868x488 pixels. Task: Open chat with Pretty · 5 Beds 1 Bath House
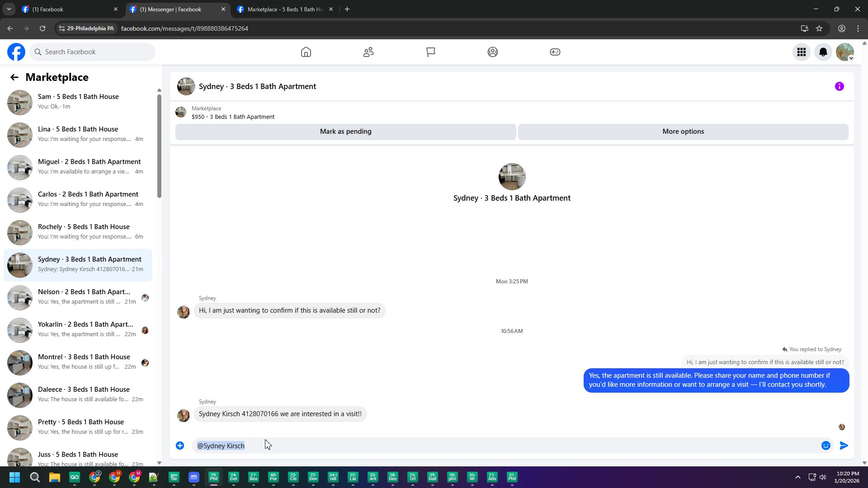(78, 427)
